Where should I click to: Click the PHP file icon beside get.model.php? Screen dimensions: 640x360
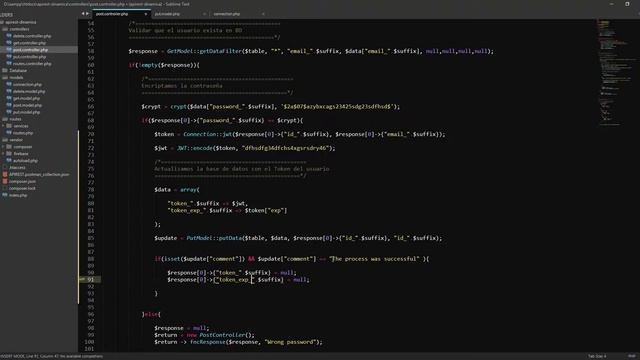pos(9,98)
